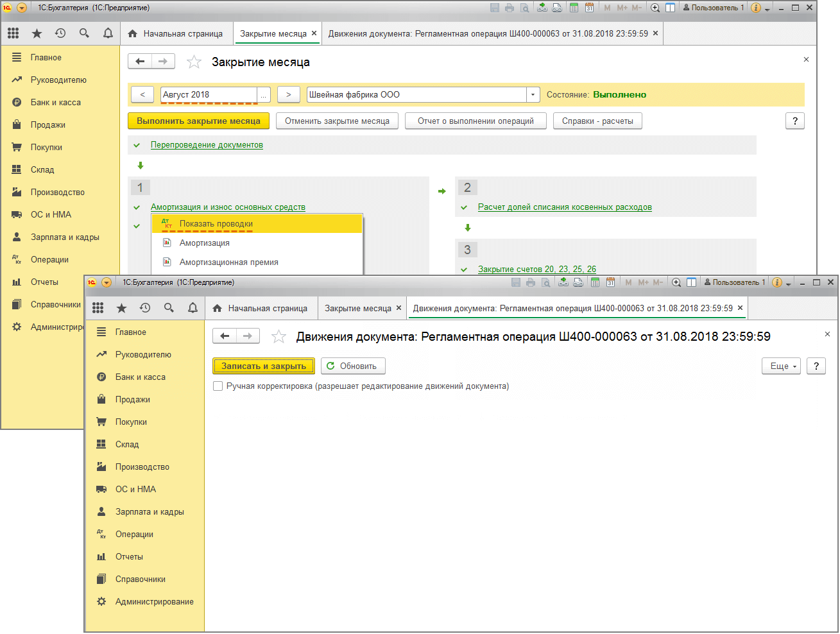Click printer icon in front window title bar
Viewport: 840px width, 634px height.
[531, 282]
